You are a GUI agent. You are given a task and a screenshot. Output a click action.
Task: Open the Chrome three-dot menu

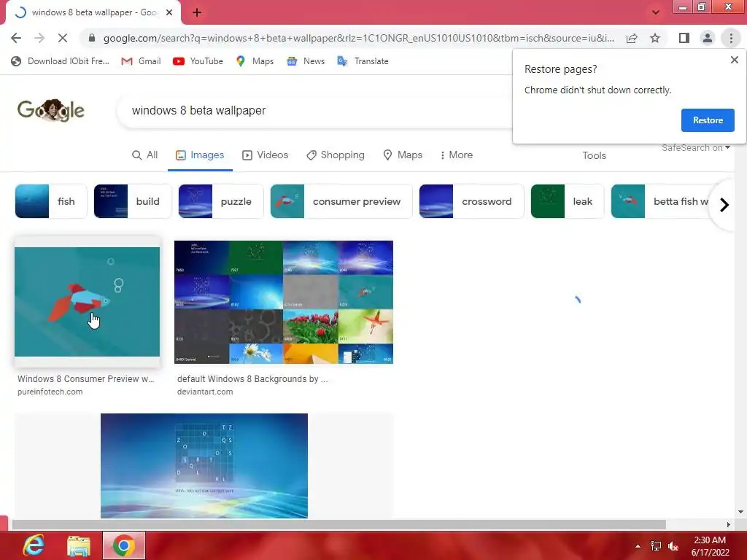click(x=731, y=38)
